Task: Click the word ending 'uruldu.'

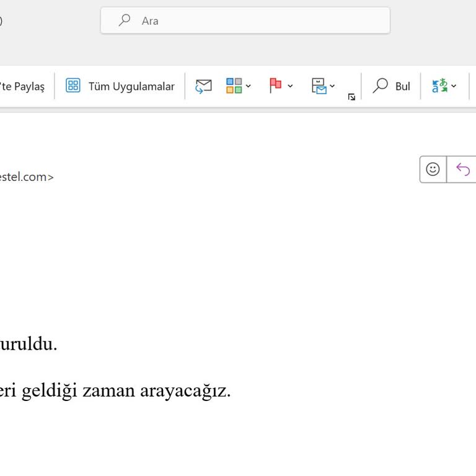Action: [x=29, y=344]
